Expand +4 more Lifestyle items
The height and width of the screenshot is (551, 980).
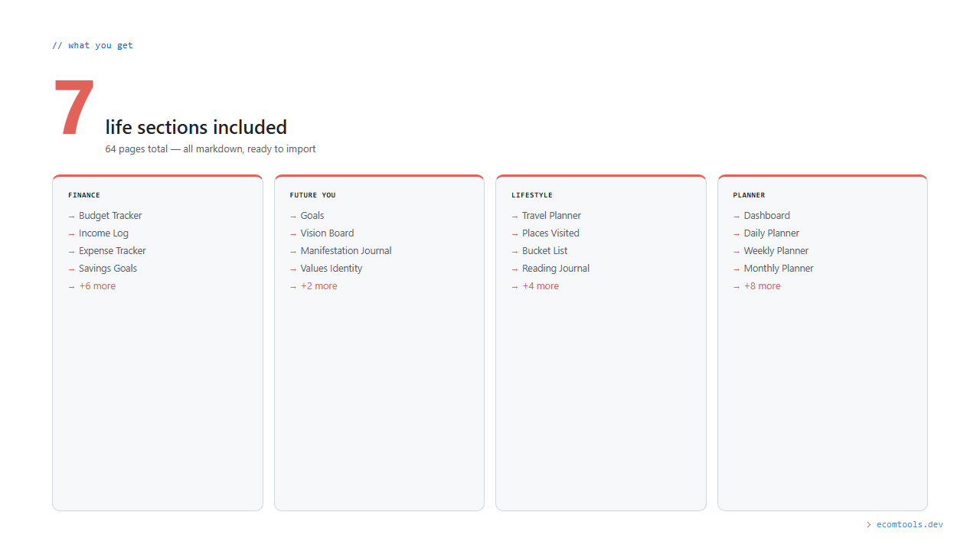click(541, 286)
